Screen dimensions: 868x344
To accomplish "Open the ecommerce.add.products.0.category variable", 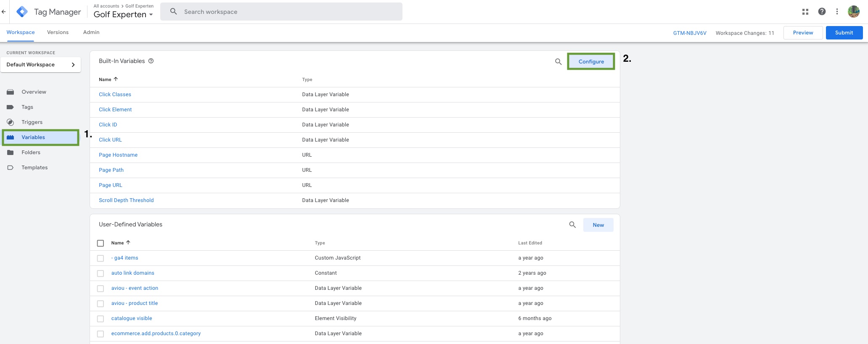I will pos(156,333).
